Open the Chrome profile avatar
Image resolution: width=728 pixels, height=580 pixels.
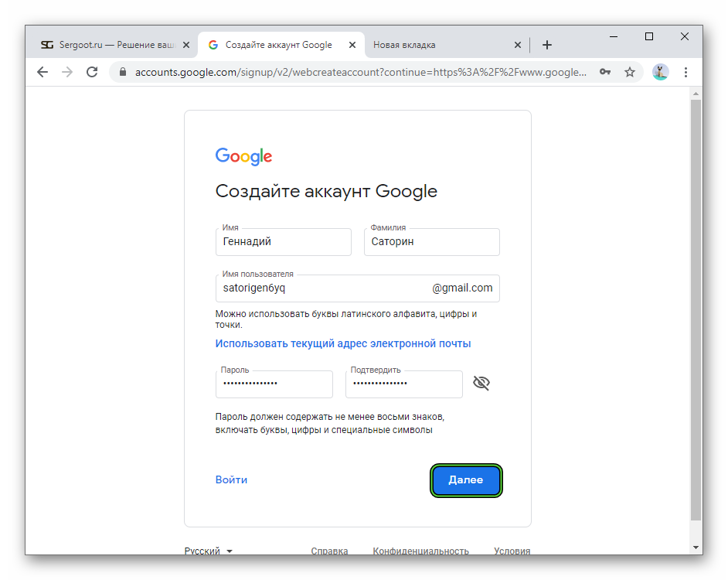click(x=660, y=72)
